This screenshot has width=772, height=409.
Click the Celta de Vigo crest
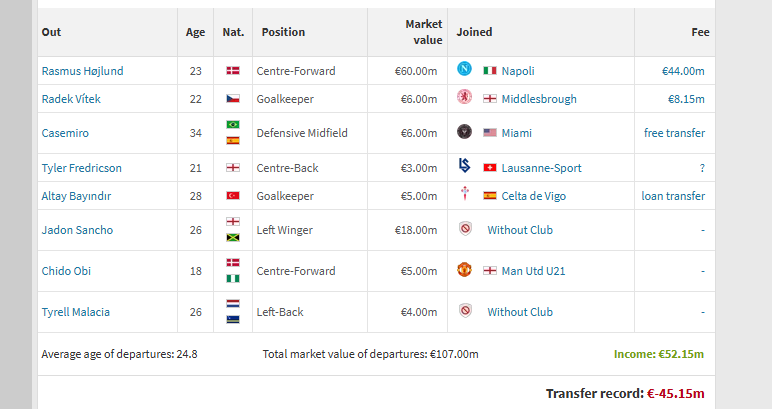click(464, 194)
